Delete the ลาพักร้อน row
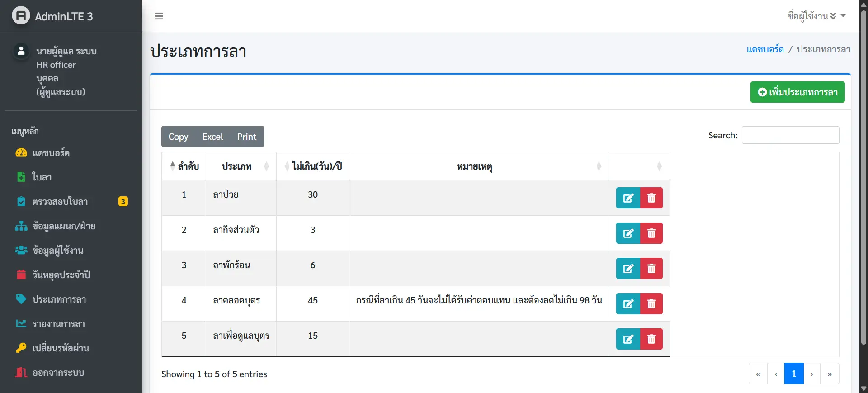The width and height of the screenshot is (868, 393). coord(651,268)
